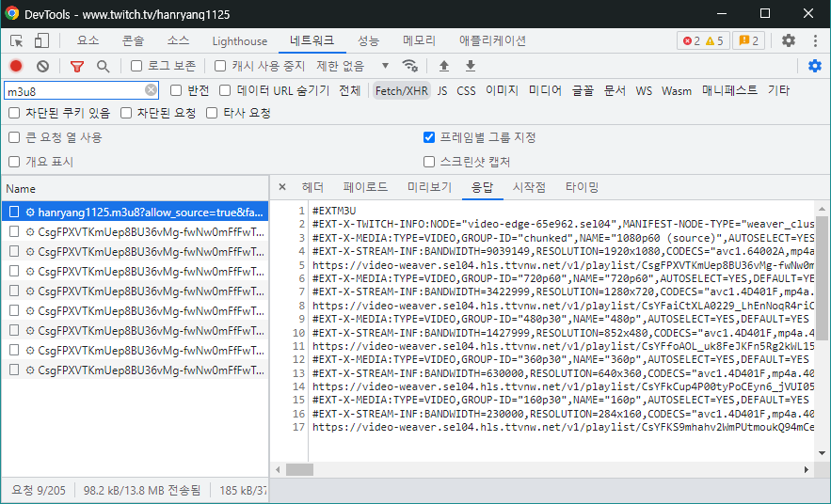Filter by 이미지 requests
831x504 pixels.
coord(502,90)
